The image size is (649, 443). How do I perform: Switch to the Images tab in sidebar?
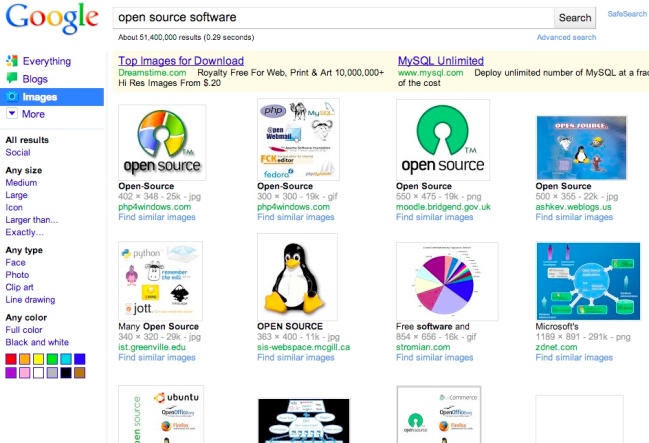click(40, 97)
